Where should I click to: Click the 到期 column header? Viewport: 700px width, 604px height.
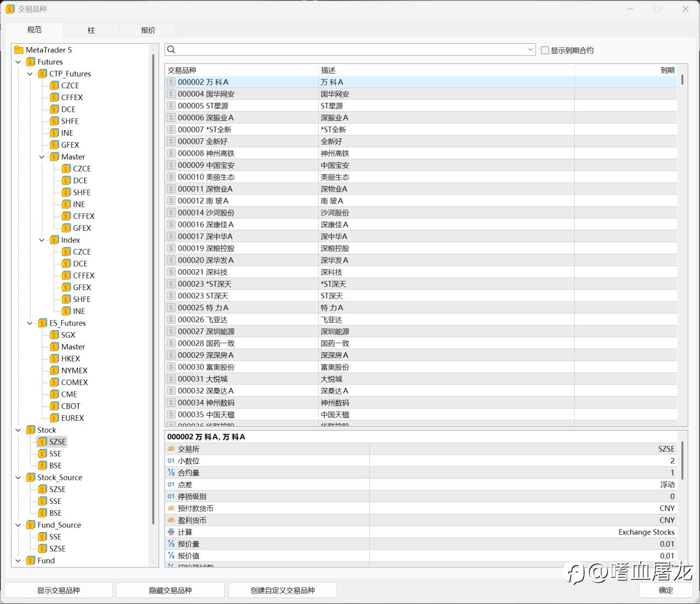[x=626, y=71]
